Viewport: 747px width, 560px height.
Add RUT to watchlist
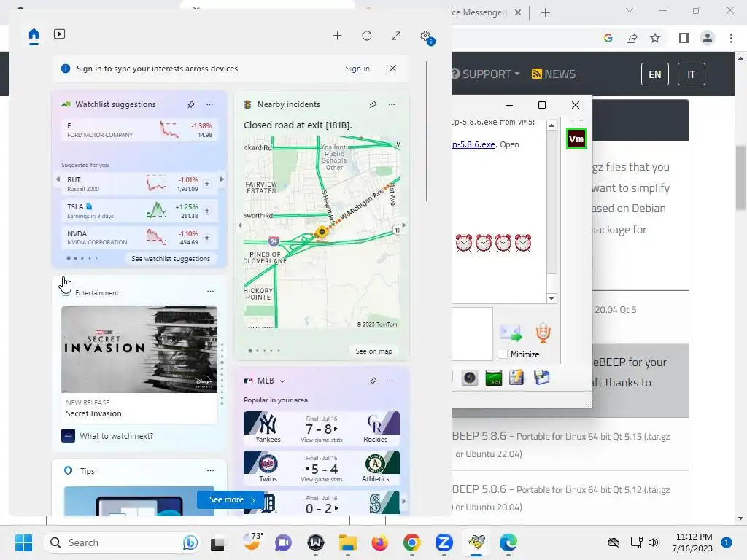[x=207, y=184]
